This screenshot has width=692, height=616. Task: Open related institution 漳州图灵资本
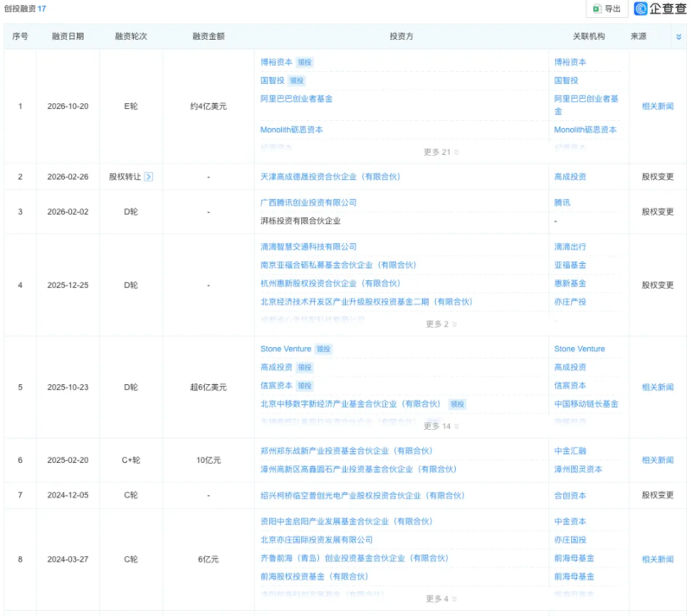pos(578,470)
